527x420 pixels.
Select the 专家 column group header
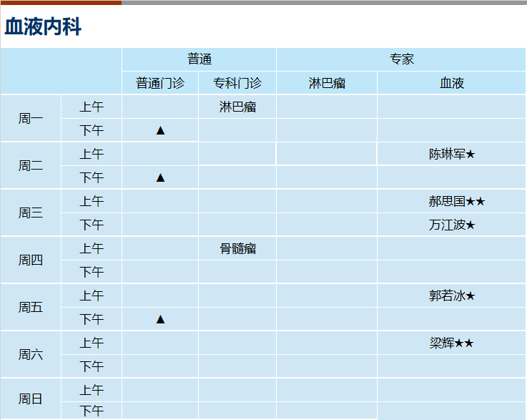402,59
